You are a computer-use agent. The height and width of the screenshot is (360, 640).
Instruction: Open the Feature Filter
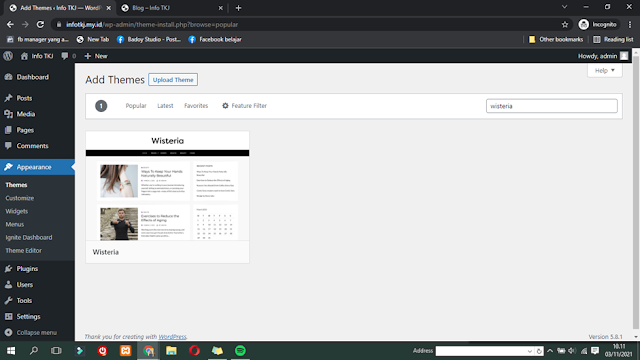click(244, 106)
